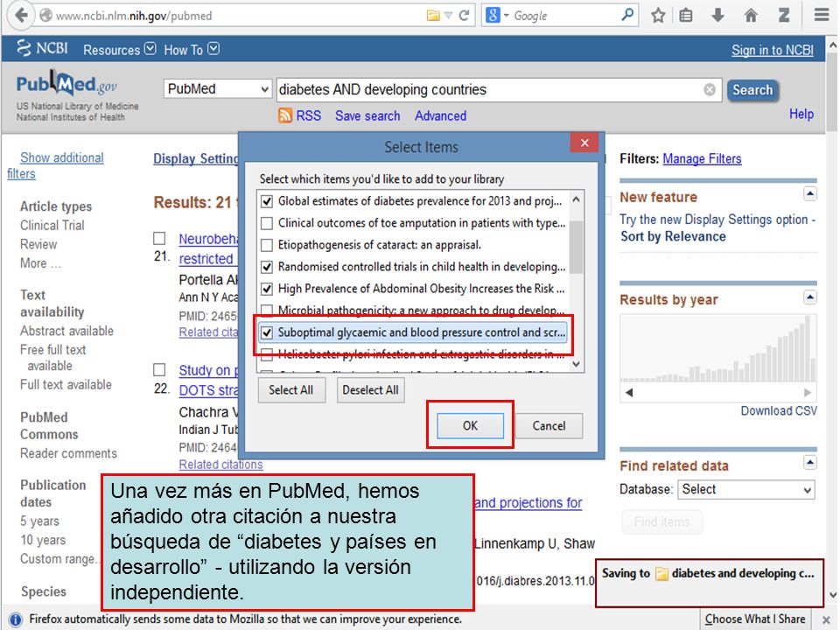Screen dimensions: 840x630
Task: Collapse the Find related data panel
Action: coord(810,462)
